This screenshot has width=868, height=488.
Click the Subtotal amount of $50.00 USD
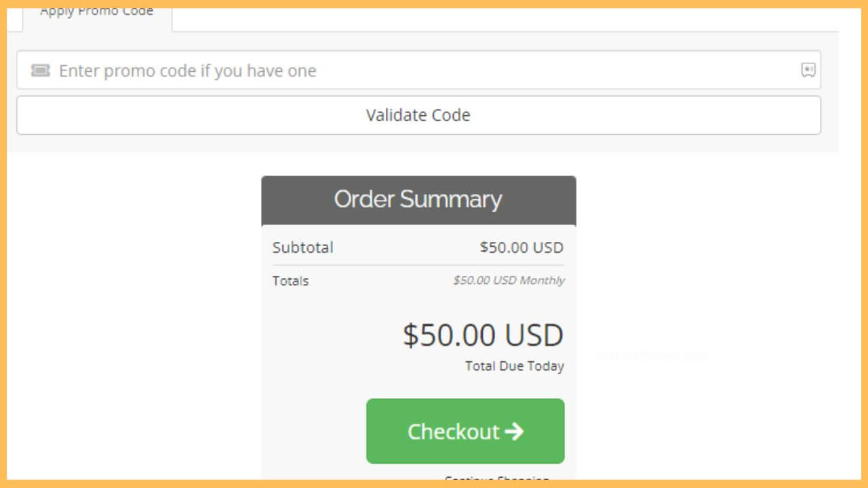tap(521, 247)
